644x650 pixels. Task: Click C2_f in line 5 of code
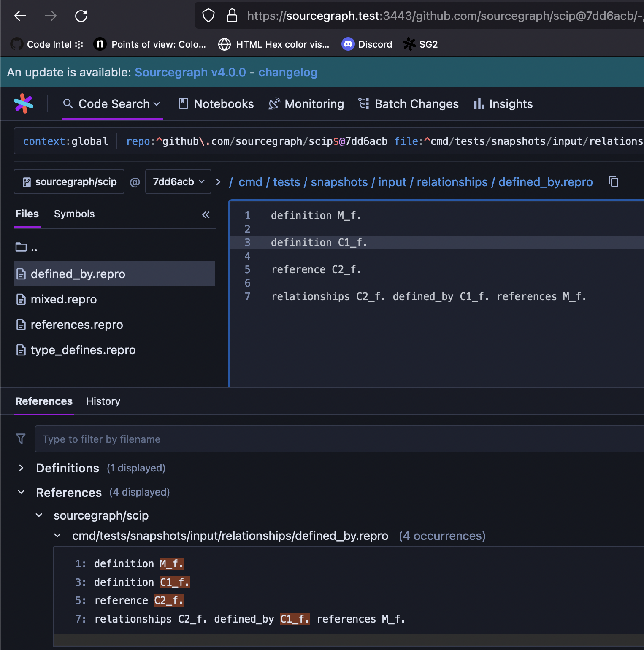tap(346, 269)
